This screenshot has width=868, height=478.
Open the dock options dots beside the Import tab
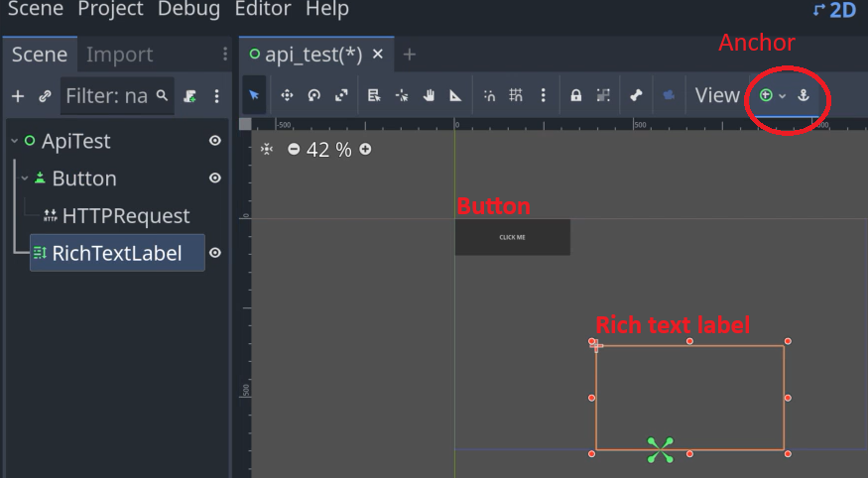(225, 54)
